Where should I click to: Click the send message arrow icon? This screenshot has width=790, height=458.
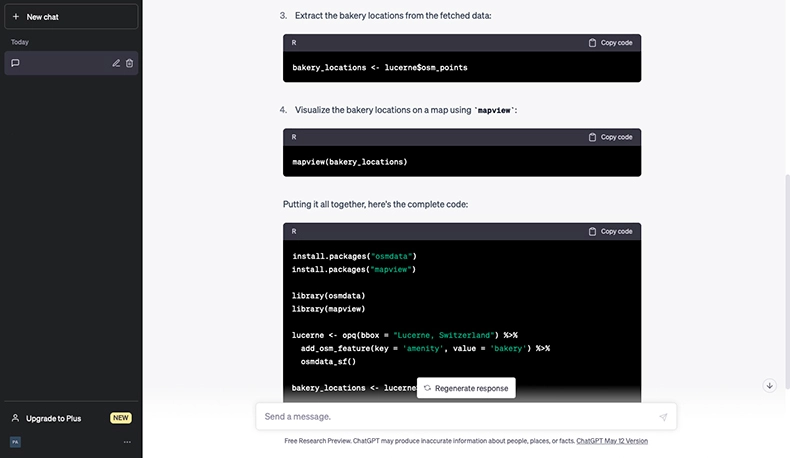663,417
